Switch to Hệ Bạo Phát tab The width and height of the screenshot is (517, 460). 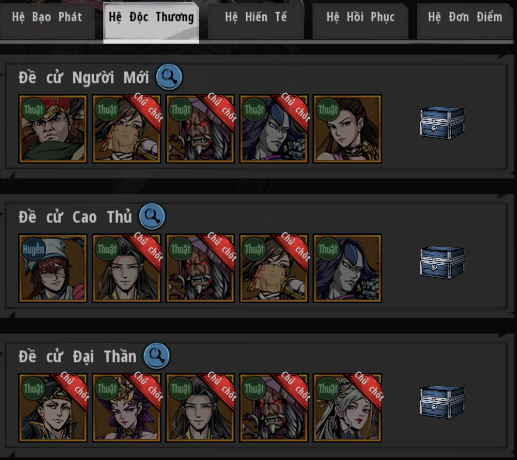tap(47, 19)
